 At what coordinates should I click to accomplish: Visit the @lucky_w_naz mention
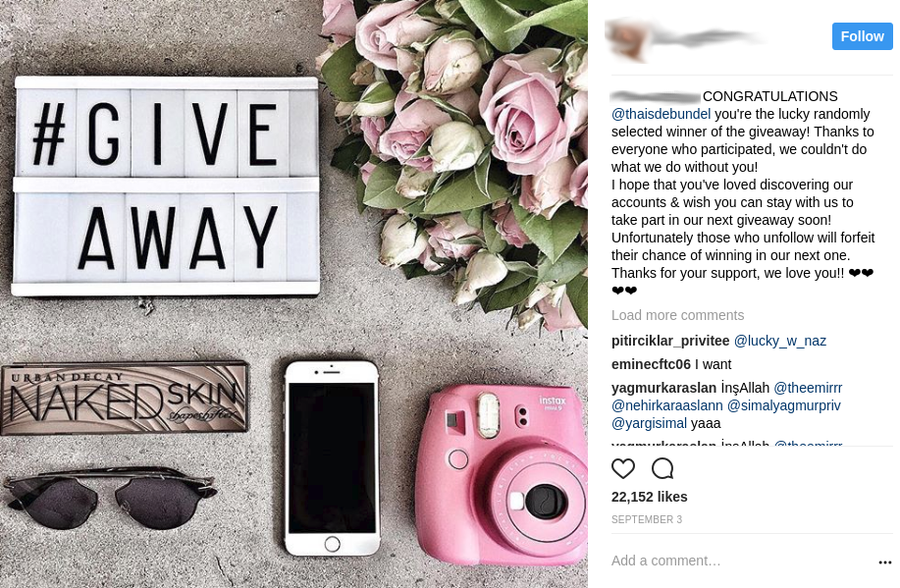coord(780,341)
